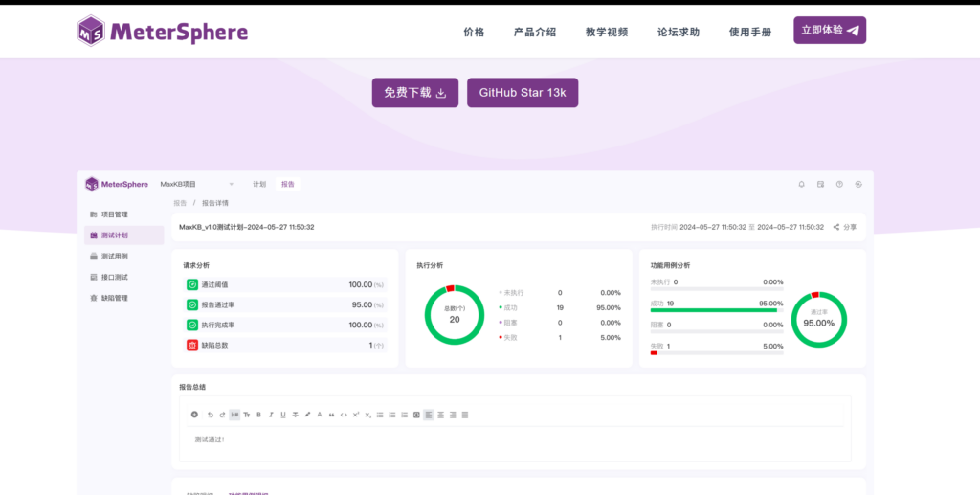Screen dimensions: 980x495
Task: Toggle bold formatting
Action: (258, 415)
